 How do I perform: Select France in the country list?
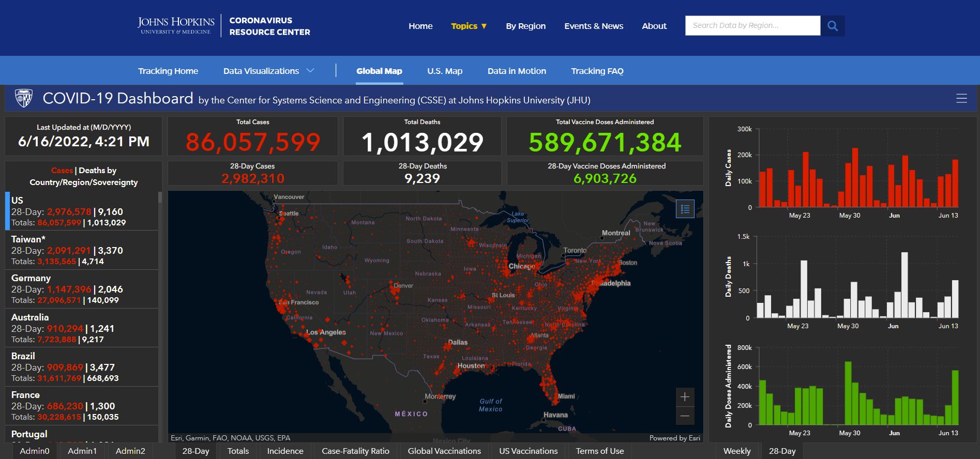[82, 406]
